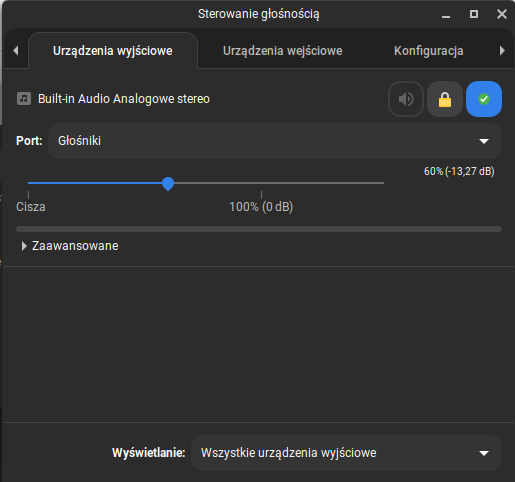Maximize the Sterowanie głośnością window
Viewport: 515px width, 482px height.
click(474, 14)
